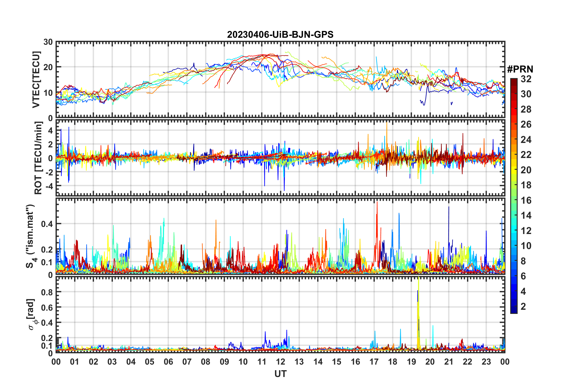This screenshot has height=392, width=561.
Task: Select hour label "15" on the UT axis
Action: click(337, 362)
